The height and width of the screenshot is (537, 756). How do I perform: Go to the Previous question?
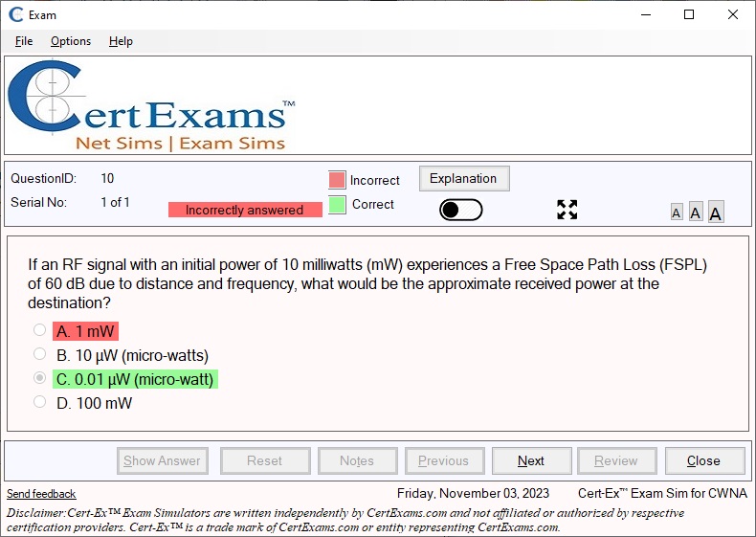tap(444, 460)
